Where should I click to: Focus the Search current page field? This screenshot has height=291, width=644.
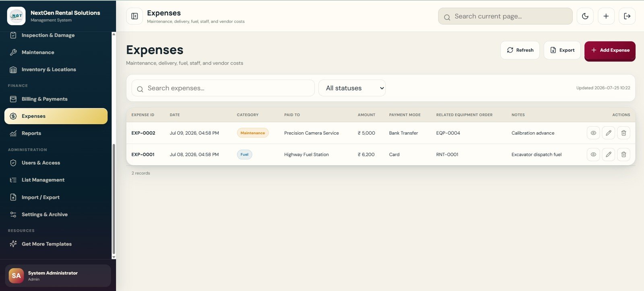click(x=505, y=16)
